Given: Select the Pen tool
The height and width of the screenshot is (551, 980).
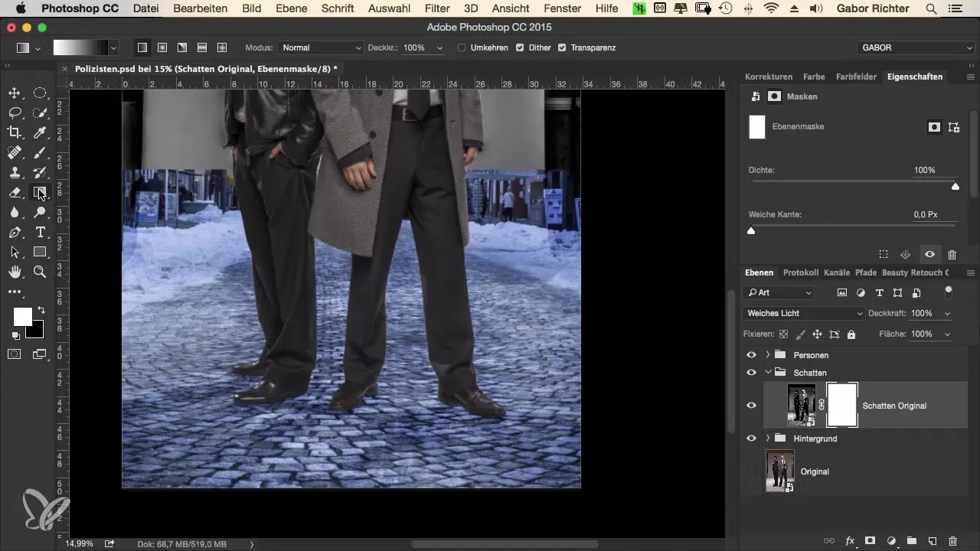Looking at the screenshot, I should [x=15, y=233].
